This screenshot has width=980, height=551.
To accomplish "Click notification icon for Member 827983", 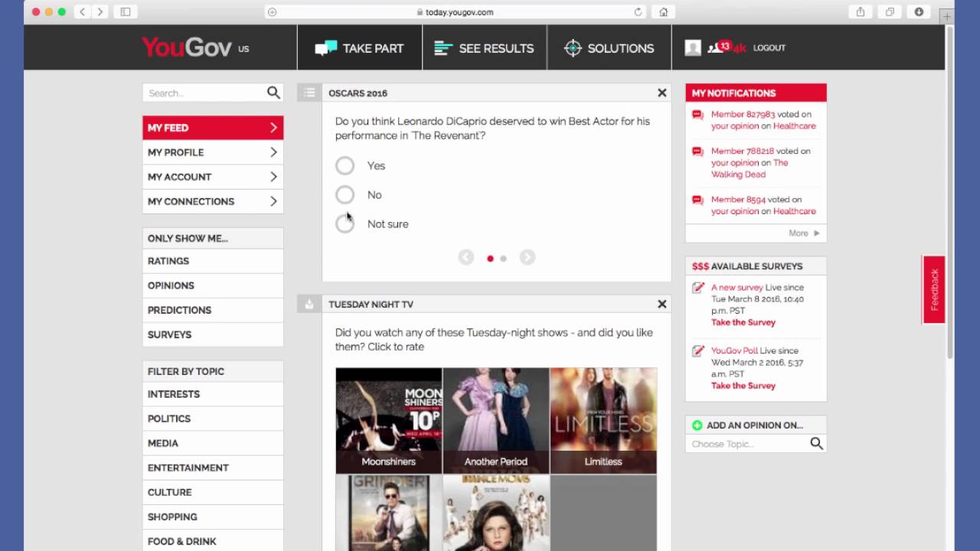I will tap(697, 115).
